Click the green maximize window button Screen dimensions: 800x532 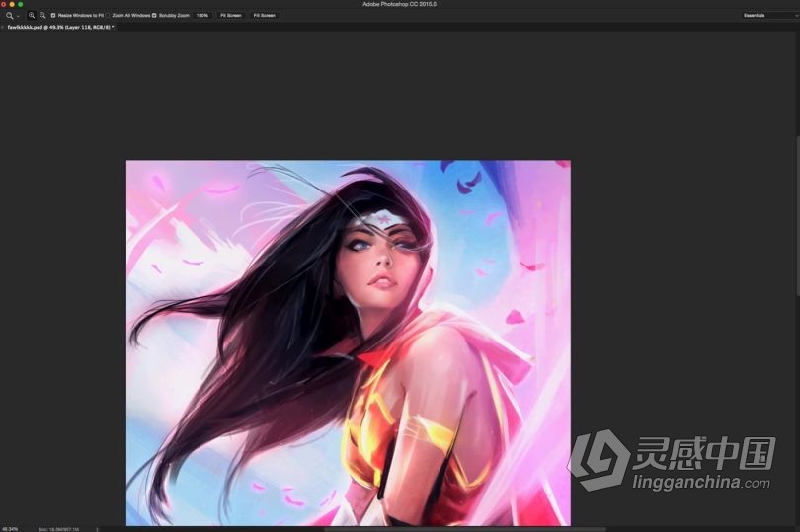point(21,4)
